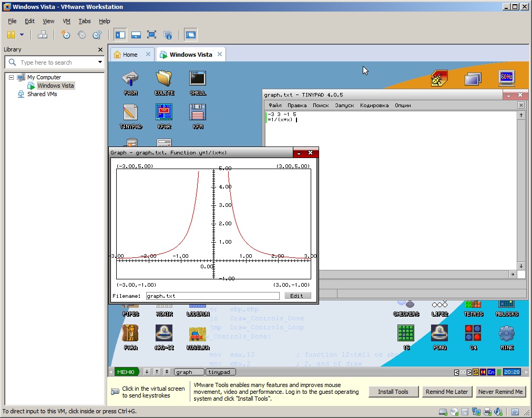Switch to the Home tab
This screenshot has width=532, height=418.
129,55
